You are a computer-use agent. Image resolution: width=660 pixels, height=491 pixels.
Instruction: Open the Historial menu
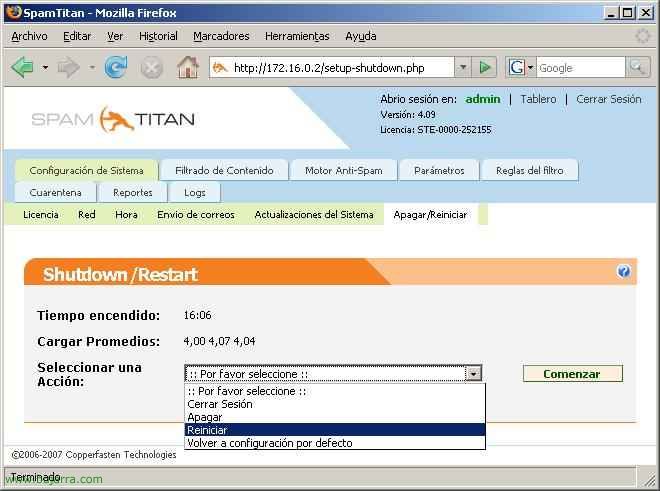click(x=158, y=36)
